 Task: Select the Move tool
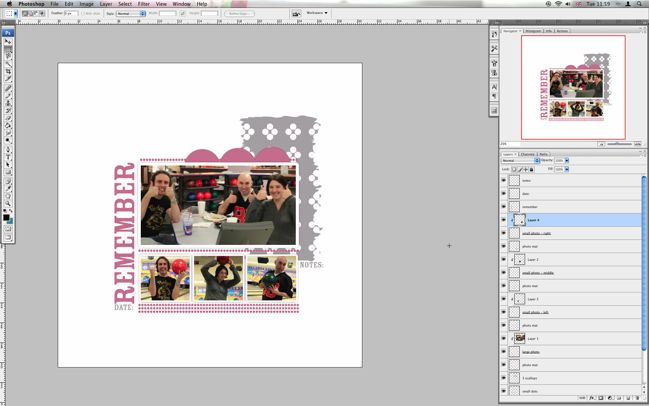click(x=8, y=42)
